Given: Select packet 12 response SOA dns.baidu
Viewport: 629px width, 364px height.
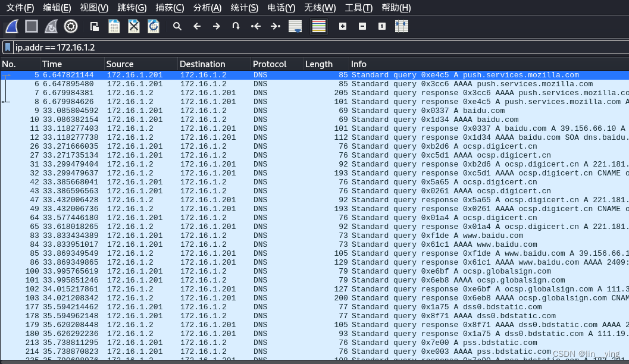Looking at the screenshot, I should [x=314, y=137].
